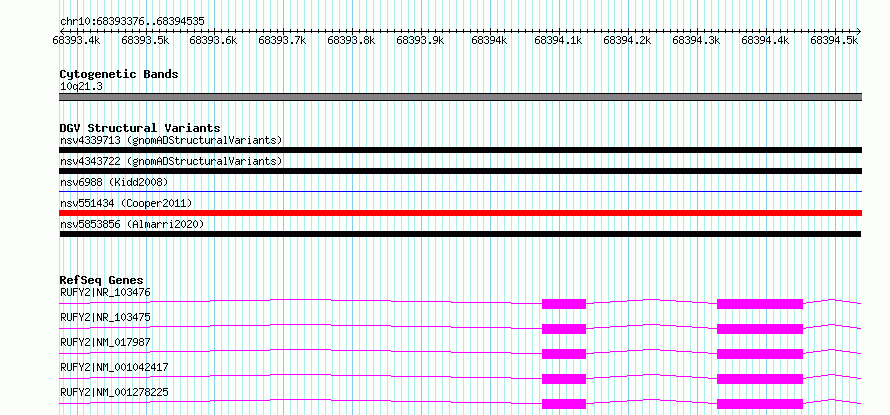
Task: Click the longer exon block of RUFY2|NM_001278225
Action: (x=760, y=404)
